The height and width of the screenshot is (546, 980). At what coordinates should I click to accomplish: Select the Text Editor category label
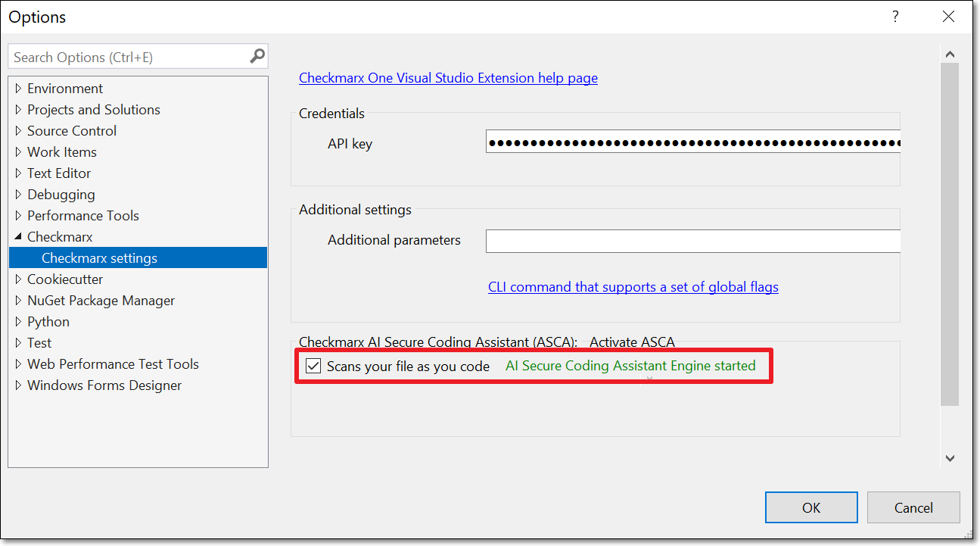(x=59, y=173)
